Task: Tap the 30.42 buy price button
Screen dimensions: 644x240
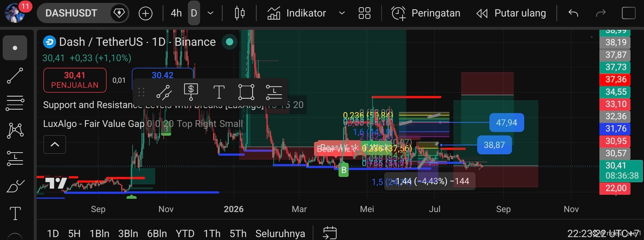Action: pos(163,75)
